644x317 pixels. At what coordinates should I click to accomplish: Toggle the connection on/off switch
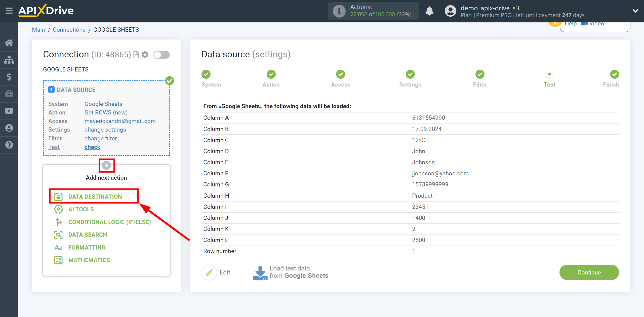pyautogui.click(x=162, y=55)
